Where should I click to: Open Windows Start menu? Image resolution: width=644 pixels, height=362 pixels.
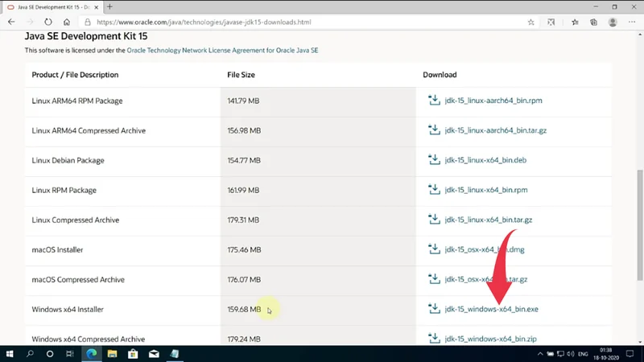point(10,353)
